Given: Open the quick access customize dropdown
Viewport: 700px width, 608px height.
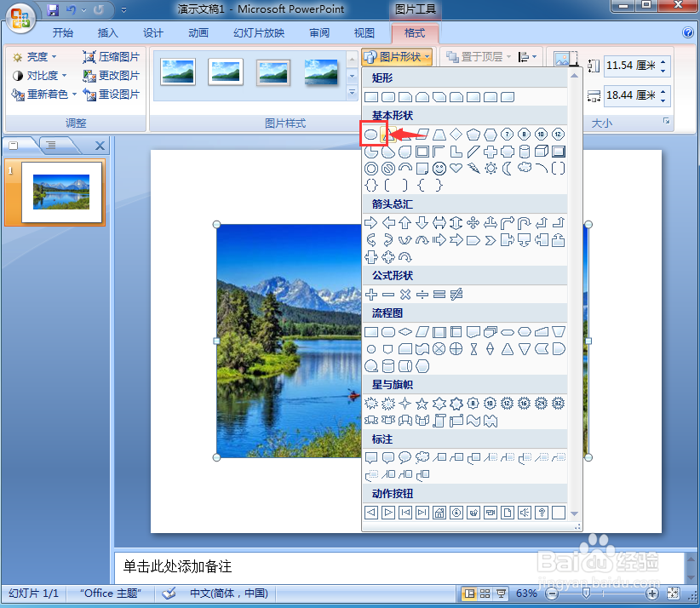Looking at the screenshot, I should click(123, 9).
